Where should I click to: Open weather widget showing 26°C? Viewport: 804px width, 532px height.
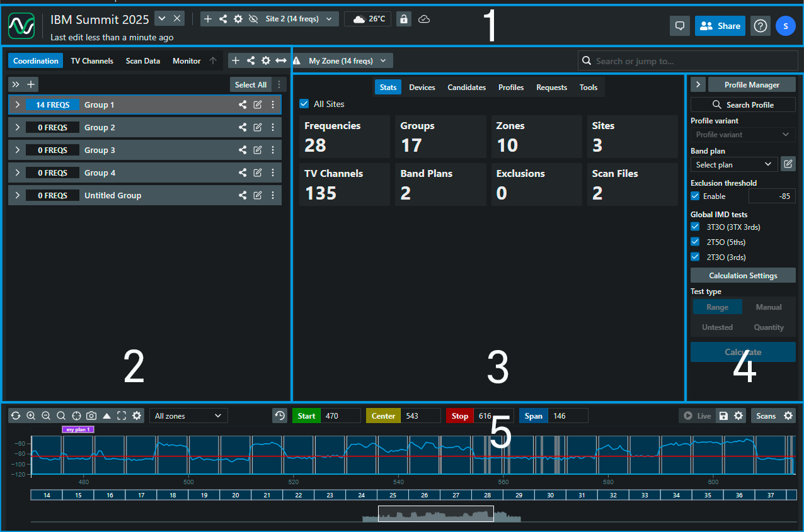tap(368, 19)
